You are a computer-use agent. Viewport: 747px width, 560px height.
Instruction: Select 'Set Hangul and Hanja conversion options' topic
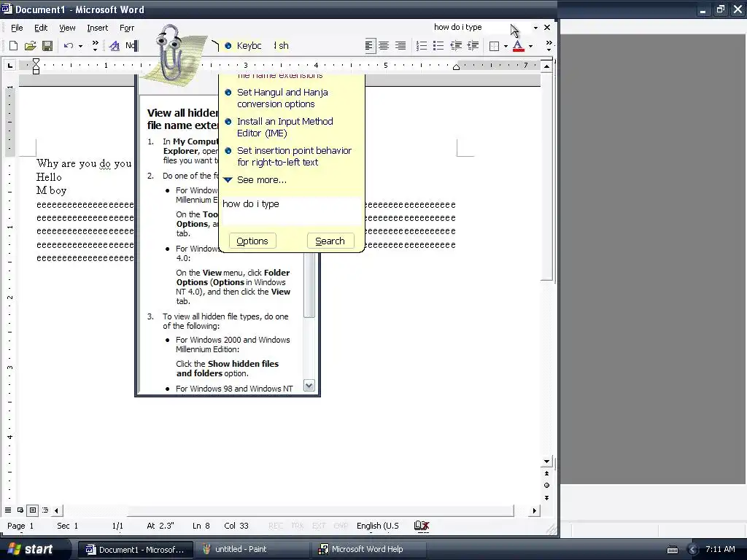[x=282, y=98]
